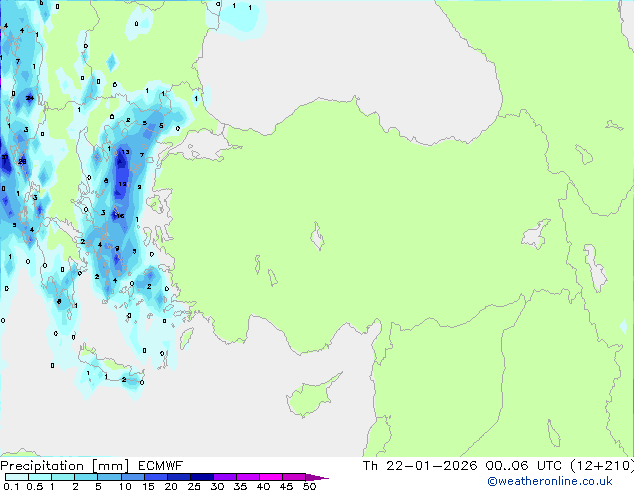This screenshot has height=490, width=634.
Task: Click the precipitation value '12' on map
Action: [x=123, y=184]
